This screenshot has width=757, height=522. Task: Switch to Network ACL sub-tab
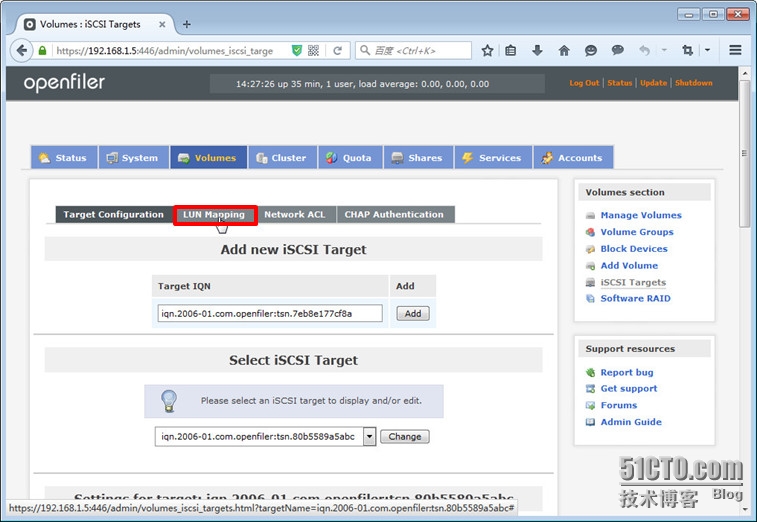(294, 214)
